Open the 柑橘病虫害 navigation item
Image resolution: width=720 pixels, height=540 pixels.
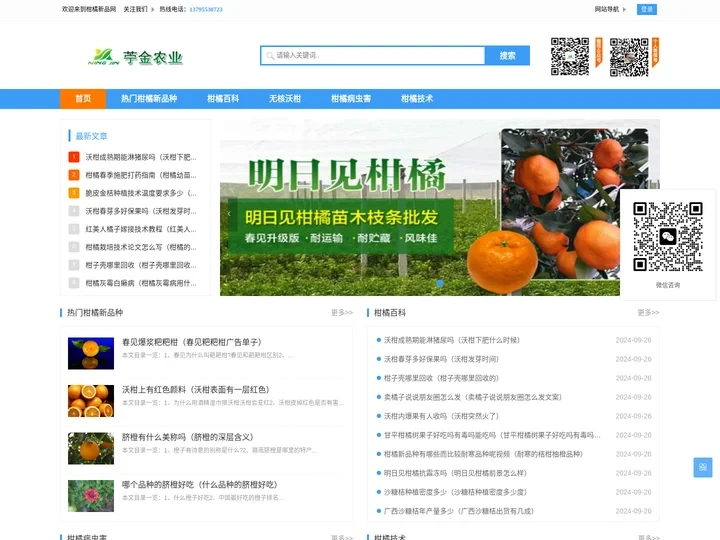(351, 99)
